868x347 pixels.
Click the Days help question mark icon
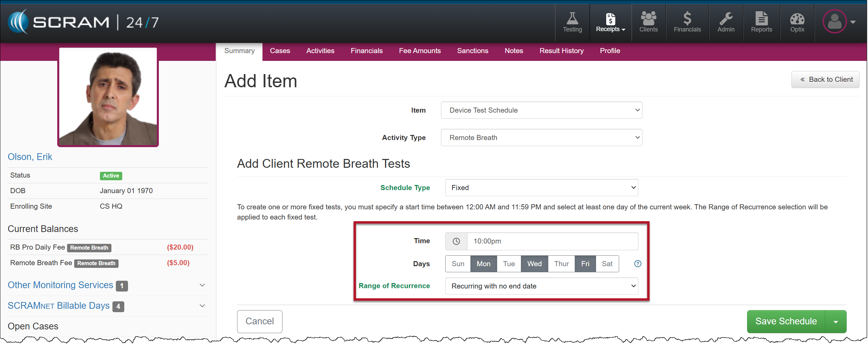[x=637, y=264]
